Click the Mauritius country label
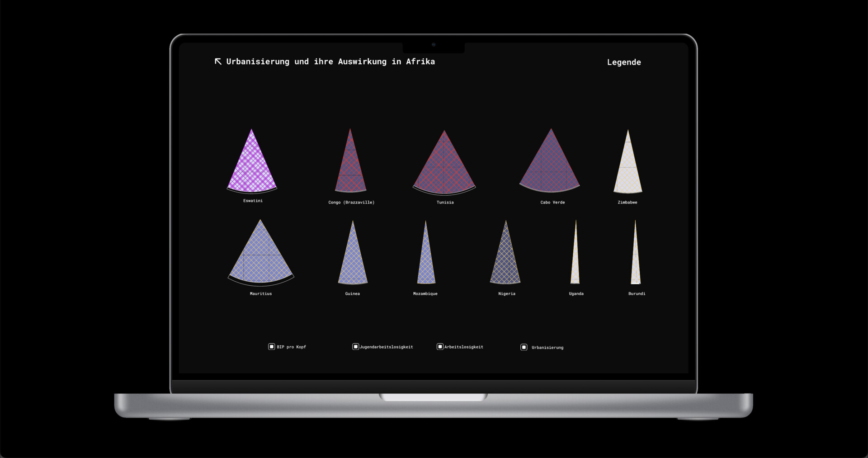Screen dimensions: 868x458 pos(261,294)
